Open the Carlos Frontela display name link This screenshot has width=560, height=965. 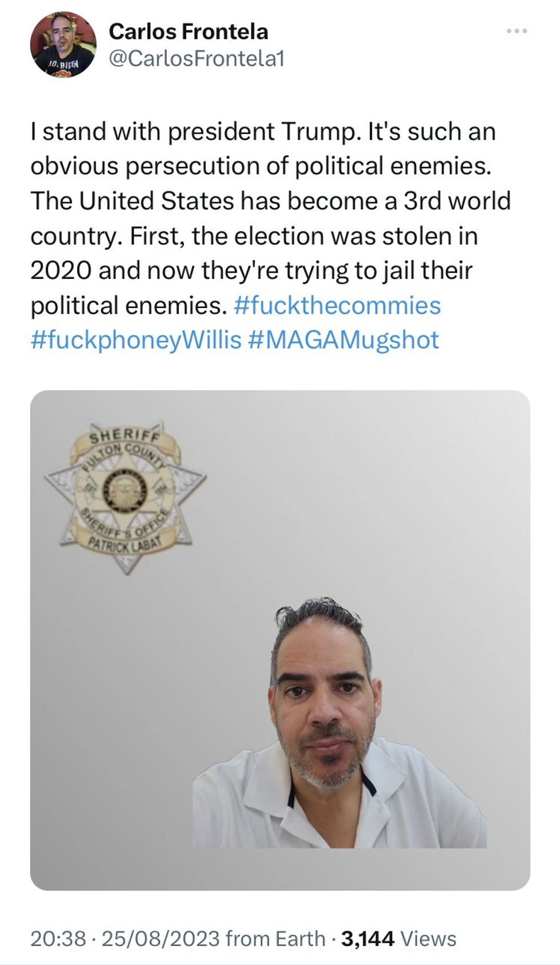coord(188,31)
